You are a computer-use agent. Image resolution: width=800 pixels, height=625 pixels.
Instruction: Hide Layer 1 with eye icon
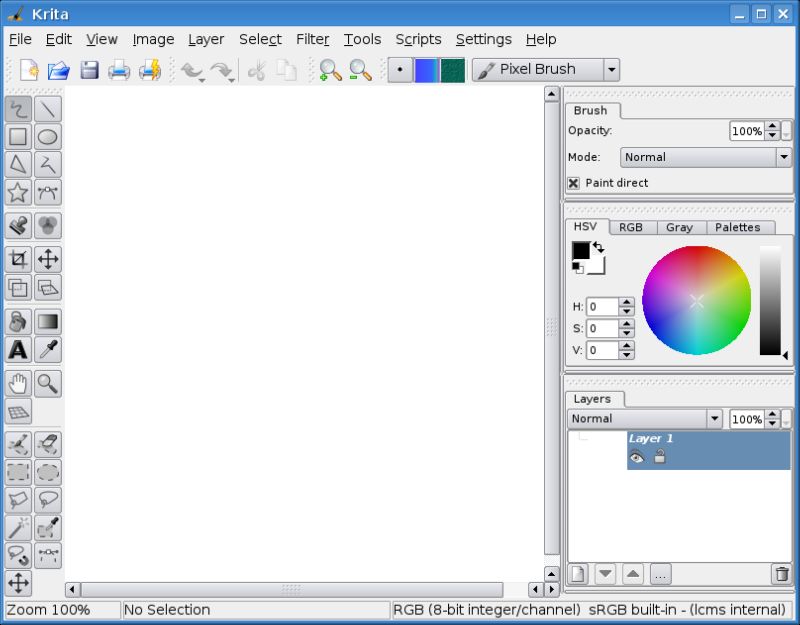pyautogui.click(x=636, y=457)
